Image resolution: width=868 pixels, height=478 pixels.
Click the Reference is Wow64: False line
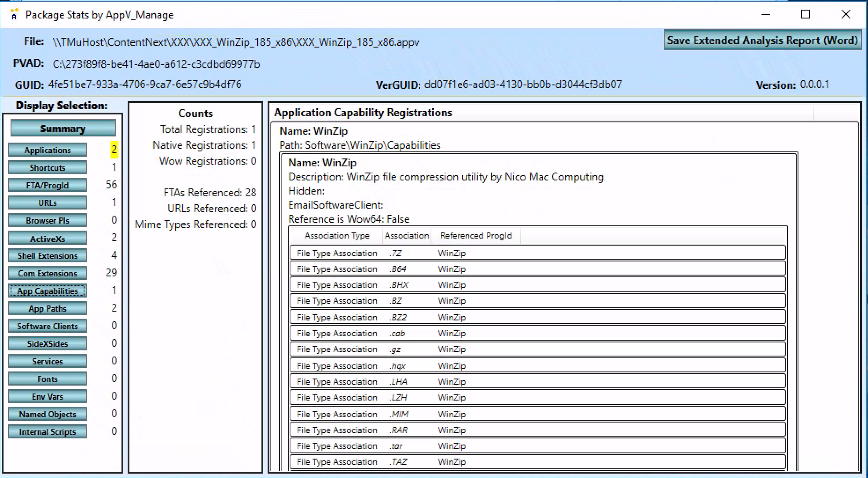[349, 219]
